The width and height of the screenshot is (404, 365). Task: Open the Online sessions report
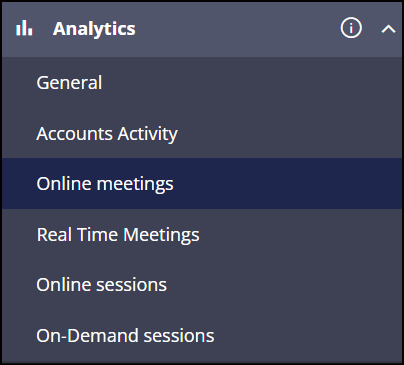pyautogui.click(x=202, y=285)
